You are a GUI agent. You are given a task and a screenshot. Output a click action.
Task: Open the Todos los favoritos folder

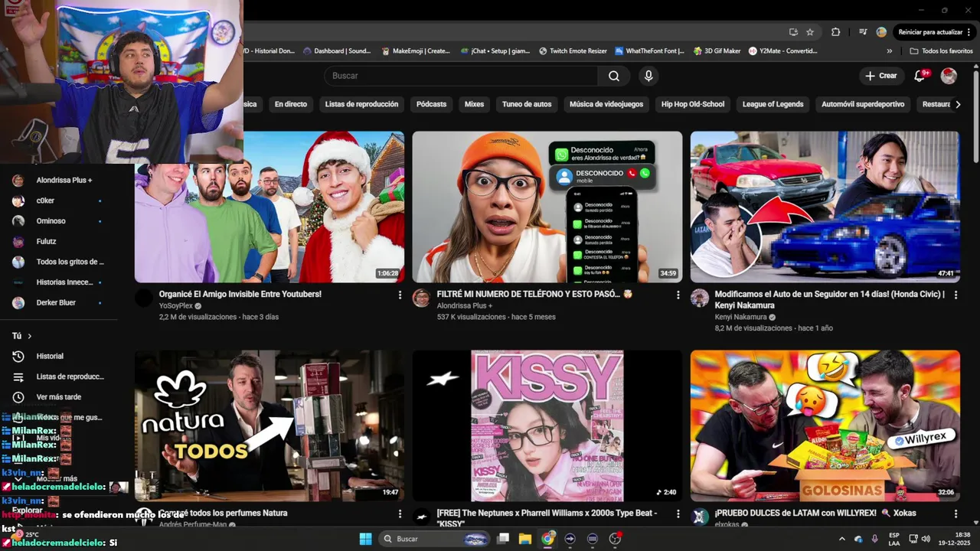(941, 51)
